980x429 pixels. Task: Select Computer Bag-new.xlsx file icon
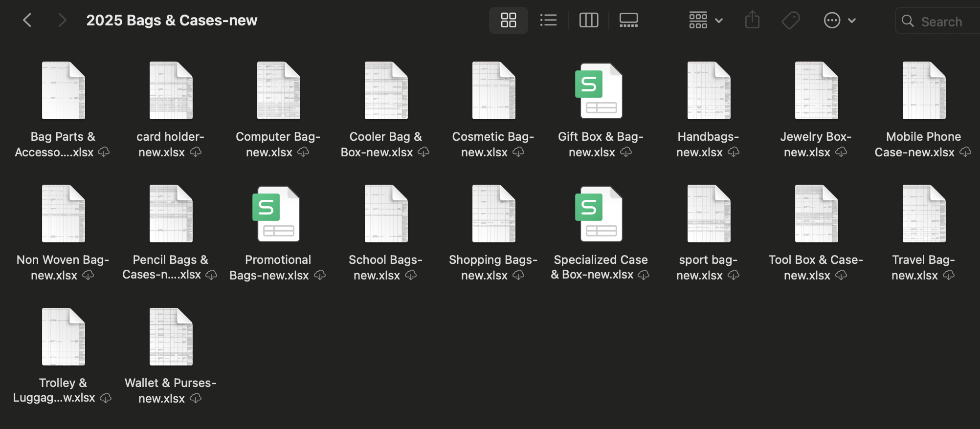click(x=279, y=90)
